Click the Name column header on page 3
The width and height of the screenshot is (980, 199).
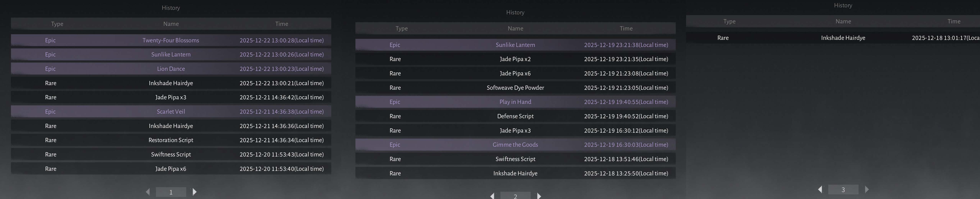click(843, 22)
